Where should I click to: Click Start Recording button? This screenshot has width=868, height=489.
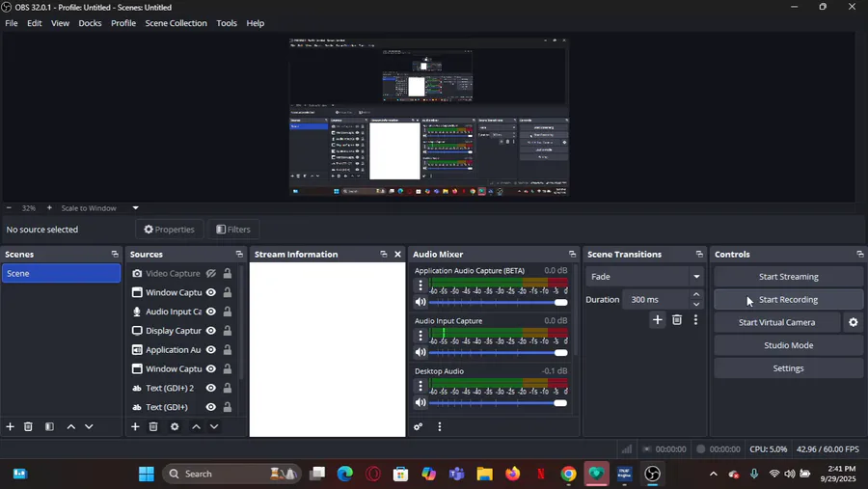tap(788, 300)
